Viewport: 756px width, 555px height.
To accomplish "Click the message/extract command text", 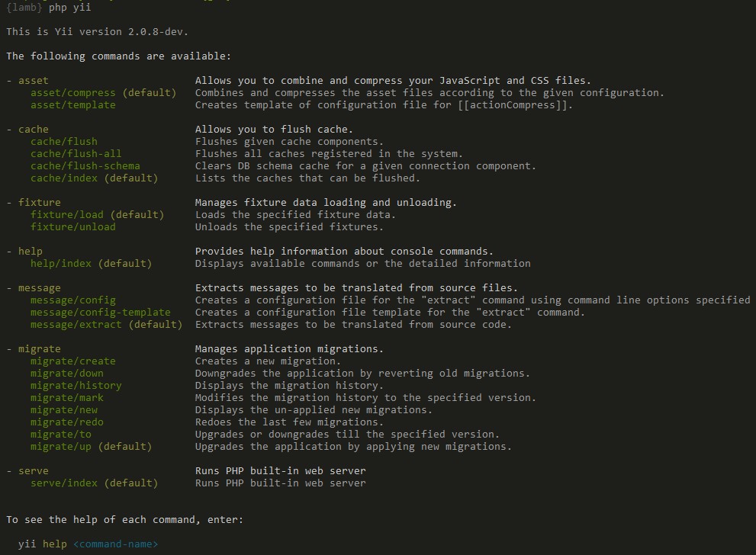I will tap(76, 325).
